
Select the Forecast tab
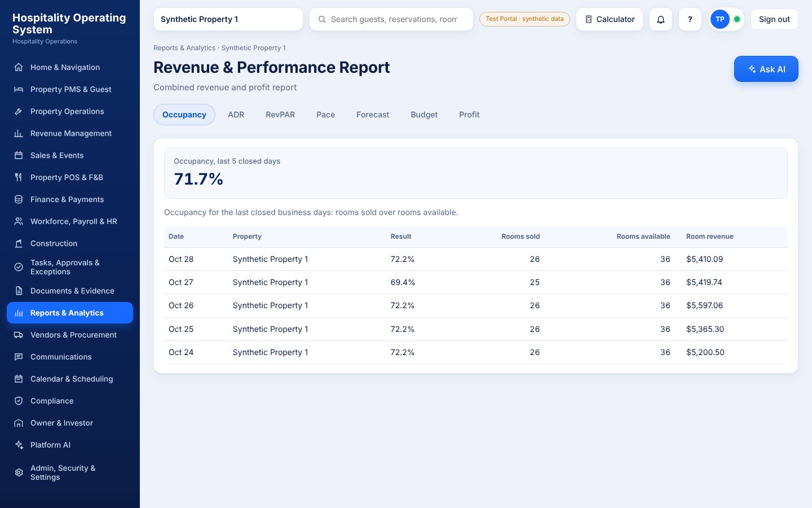373,115
